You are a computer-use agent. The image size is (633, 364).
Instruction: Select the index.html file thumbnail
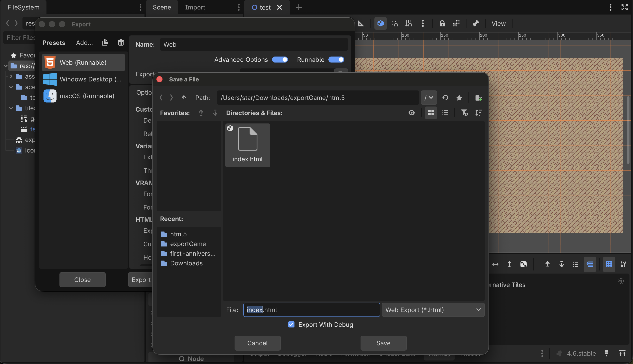(x=247, y=145)
